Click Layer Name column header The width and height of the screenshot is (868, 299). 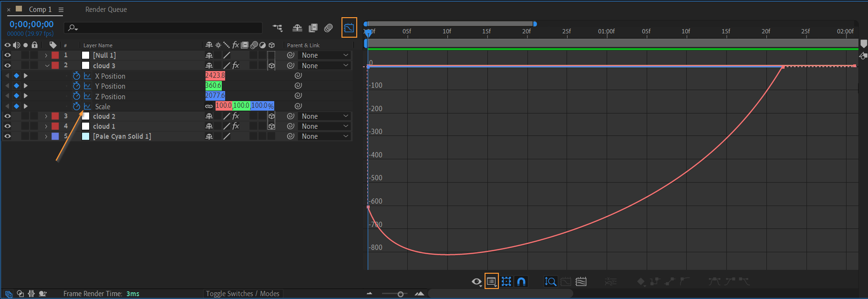click(98, 45)
